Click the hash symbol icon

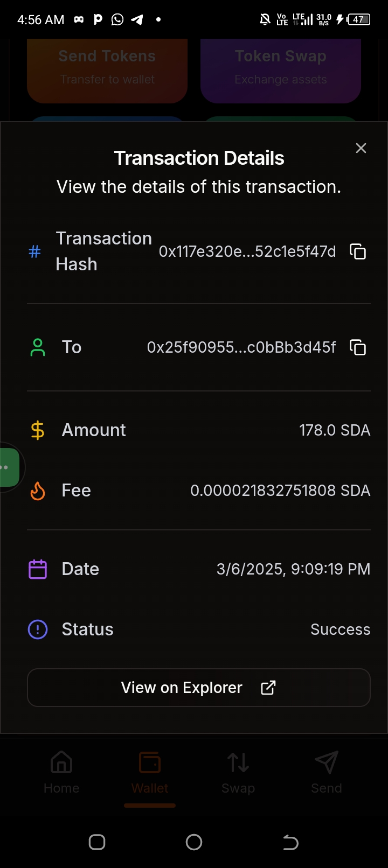coord(35,251)
